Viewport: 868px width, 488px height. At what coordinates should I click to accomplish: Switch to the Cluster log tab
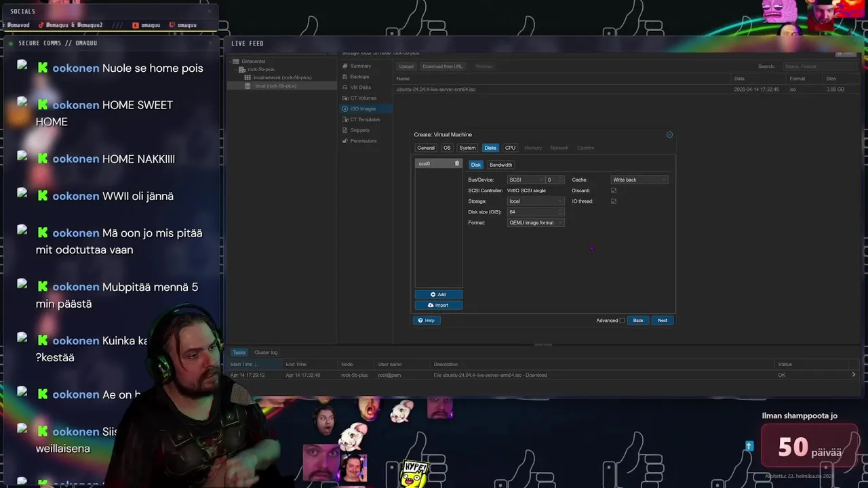(x=266, y=352)
